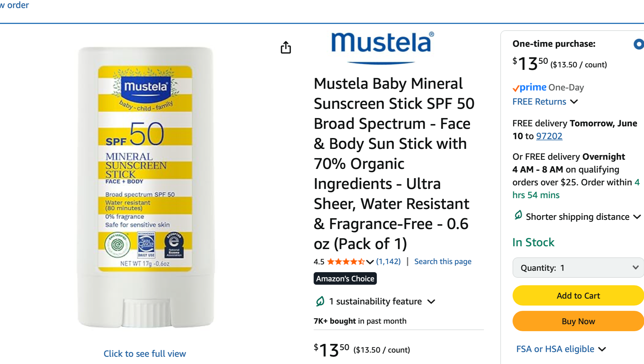This screenshot has width=644, height=364.
Task: Expand the 1 sustainability feature section
Action: [x=431, y=301]
